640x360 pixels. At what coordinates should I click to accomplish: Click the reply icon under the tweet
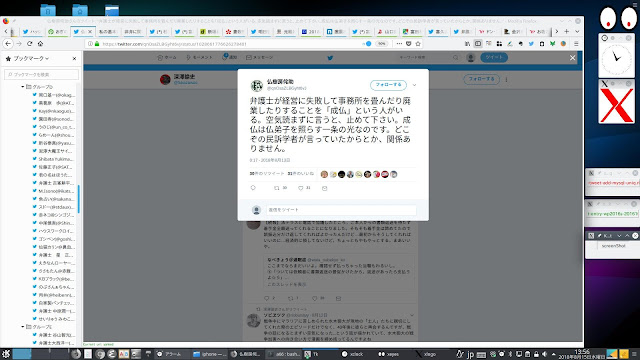pos(253,188)
